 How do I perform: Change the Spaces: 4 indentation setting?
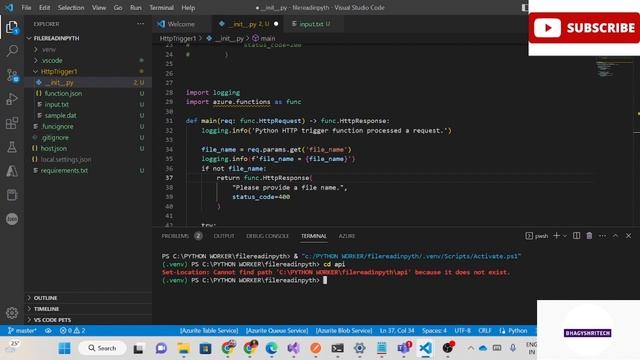point(434,331)
